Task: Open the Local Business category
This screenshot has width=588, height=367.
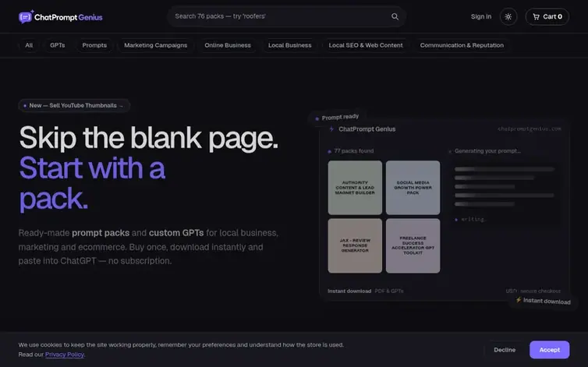Action: click(290, 45)
